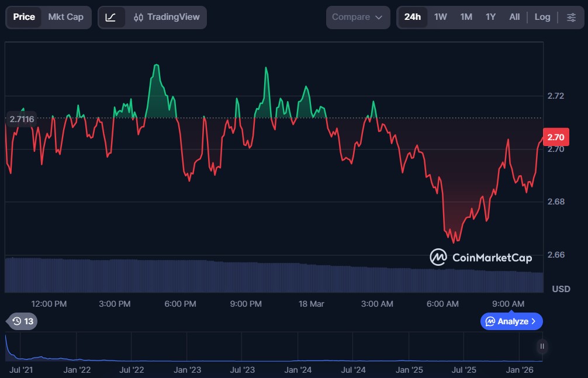Select the line chart icon
The height and width of the screenshot is (378, 588).
(x=111, y=18)
